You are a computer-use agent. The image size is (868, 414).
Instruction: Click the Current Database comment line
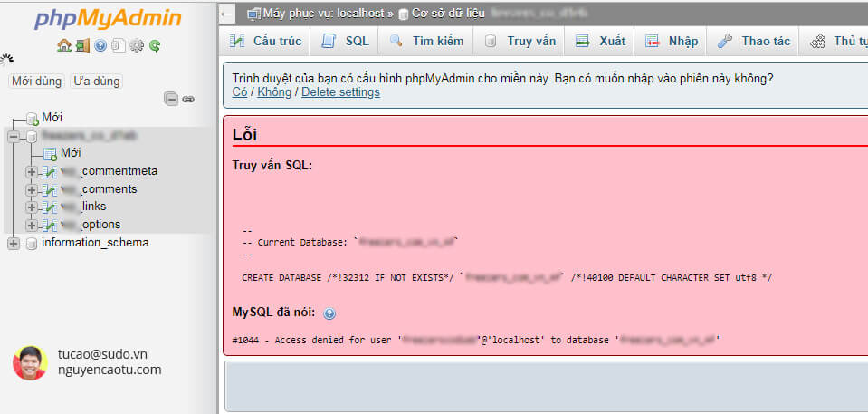(351, 242)
